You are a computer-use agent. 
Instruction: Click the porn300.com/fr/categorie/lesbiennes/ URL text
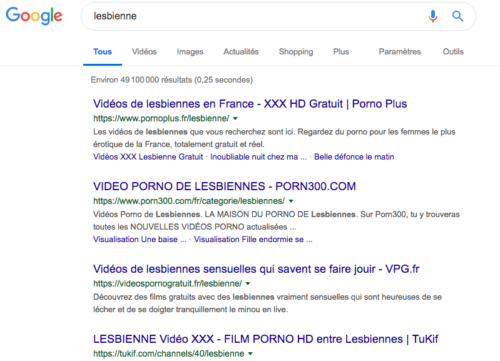point(189,201)
